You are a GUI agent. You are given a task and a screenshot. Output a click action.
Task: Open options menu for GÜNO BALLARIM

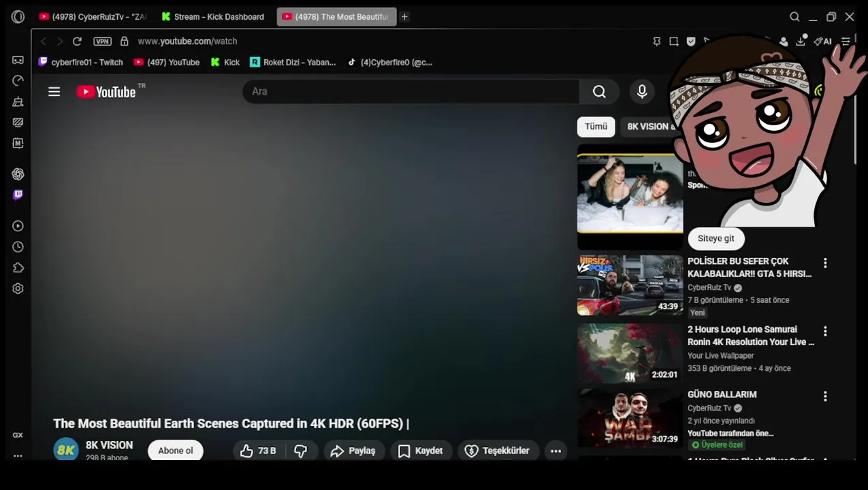pos(825,395)
